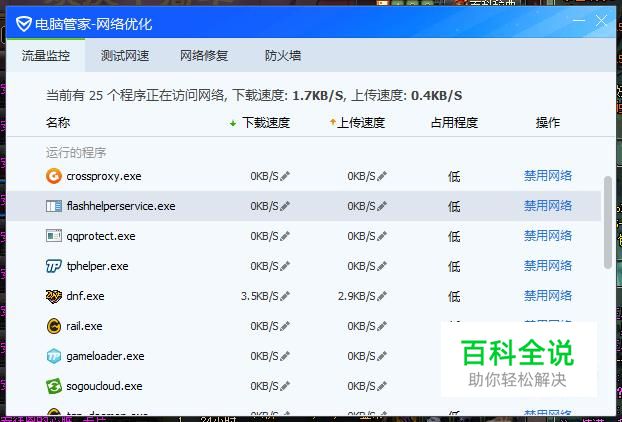Viewport: 622px width, 422px height.
Task: Click the gameloader.exe program icon
Action: coord(54,356)
